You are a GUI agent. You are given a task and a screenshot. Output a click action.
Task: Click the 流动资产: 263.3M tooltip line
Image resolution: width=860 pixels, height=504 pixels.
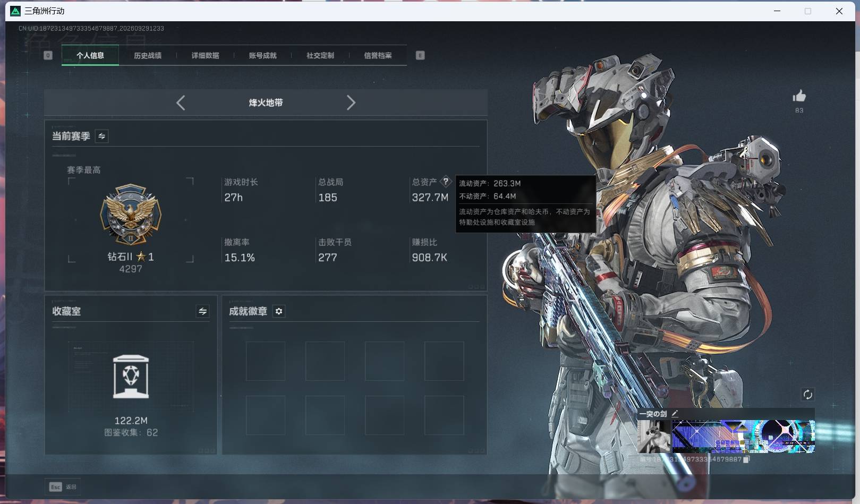pyautogui.click(x=490, y=183)
